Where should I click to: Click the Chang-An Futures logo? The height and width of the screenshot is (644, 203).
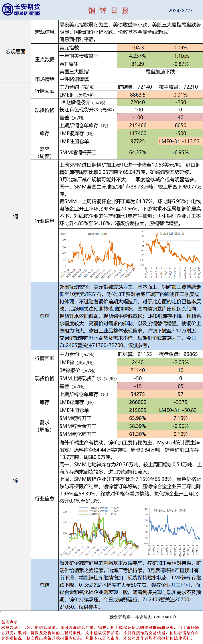(x=21, y=10)
